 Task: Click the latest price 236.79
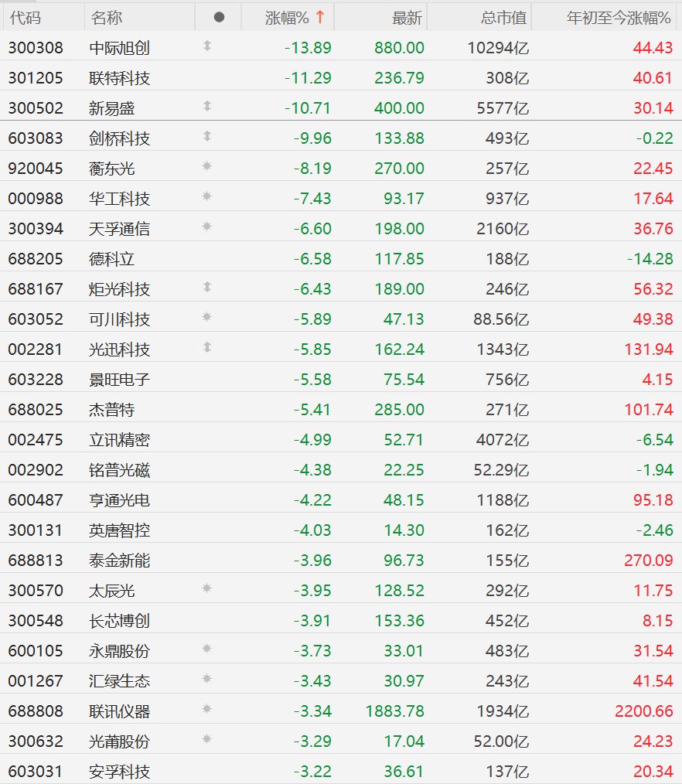[x=400, y=78]
